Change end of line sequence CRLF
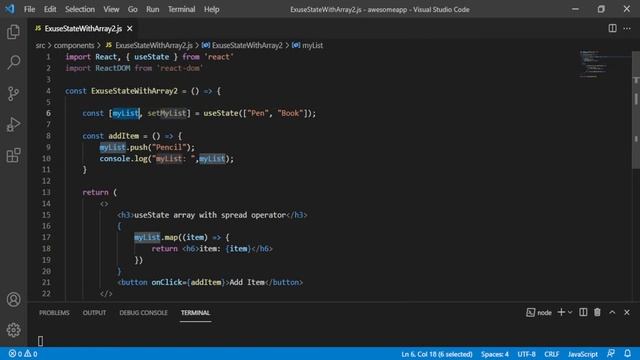 551,354
